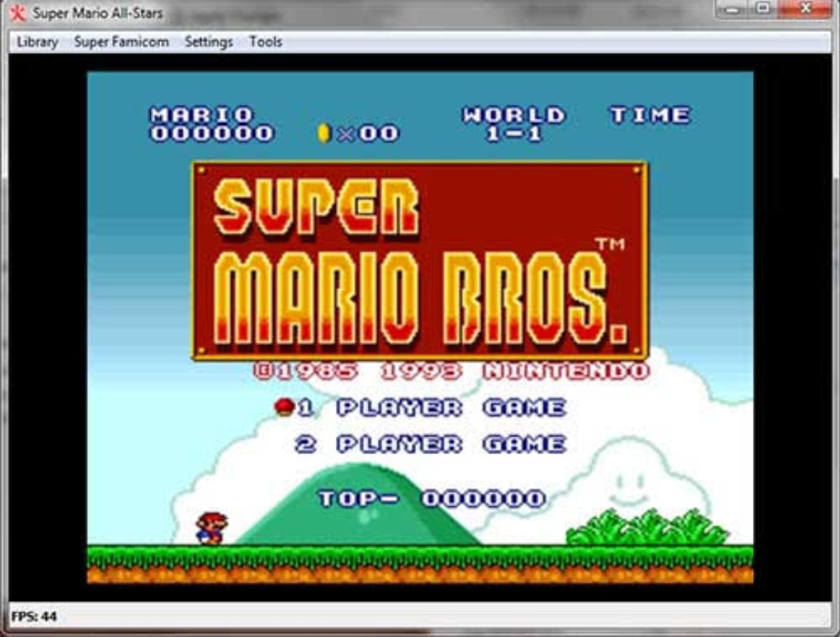Close the Super Mario All-Stars window
This screenshot has height=637, width=840.
805,9
